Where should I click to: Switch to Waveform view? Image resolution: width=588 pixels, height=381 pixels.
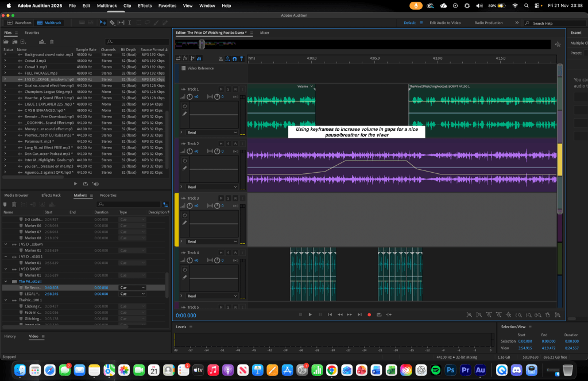tap(20, 22)
